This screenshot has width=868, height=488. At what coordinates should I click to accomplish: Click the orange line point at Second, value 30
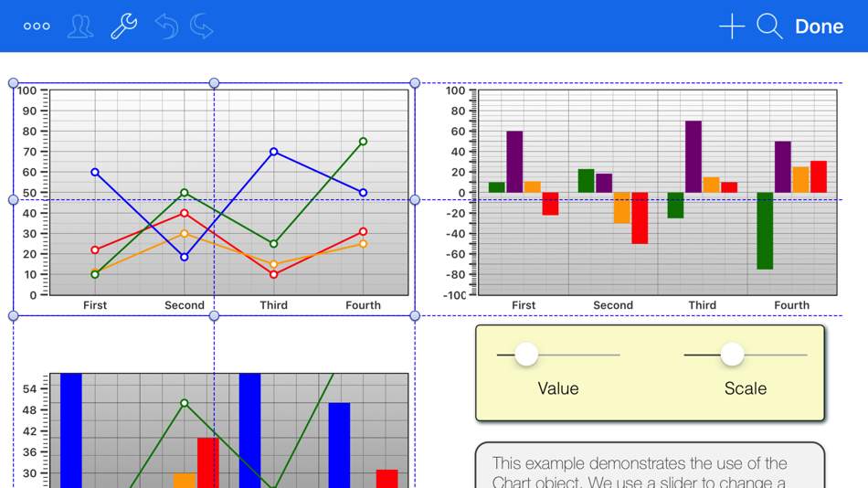[185, 234]
